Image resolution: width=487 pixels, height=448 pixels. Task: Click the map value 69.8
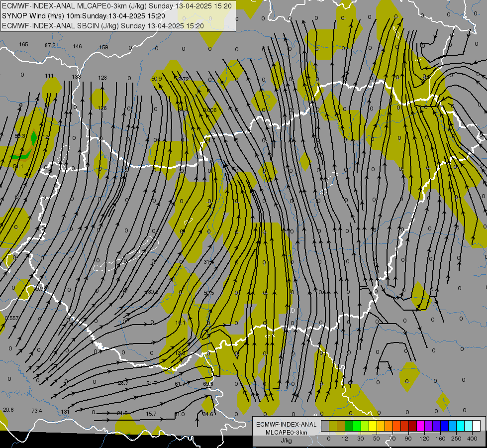click(x=208, y=384)
